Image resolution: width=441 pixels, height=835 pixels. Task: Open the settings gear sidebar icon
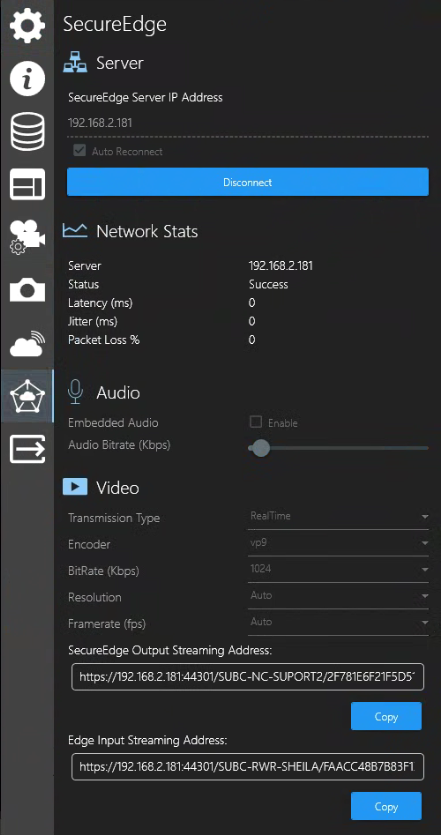tap(27, 26)
